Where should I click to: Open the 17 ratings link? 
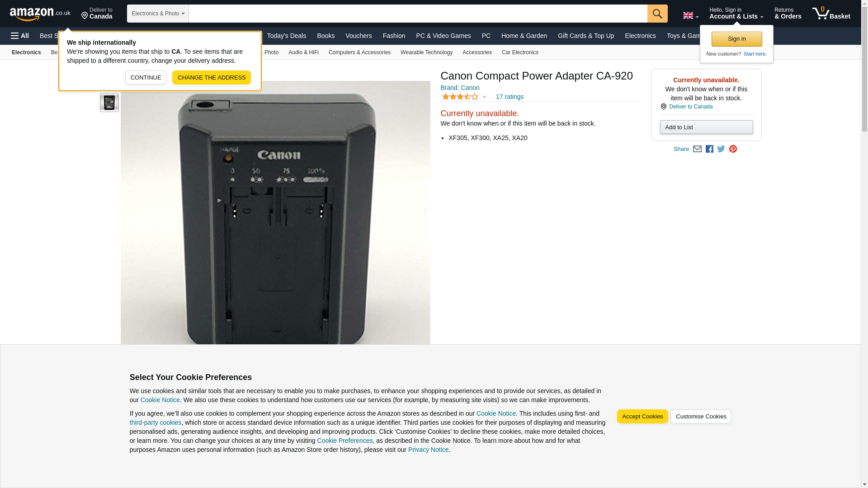pos(509,97)
